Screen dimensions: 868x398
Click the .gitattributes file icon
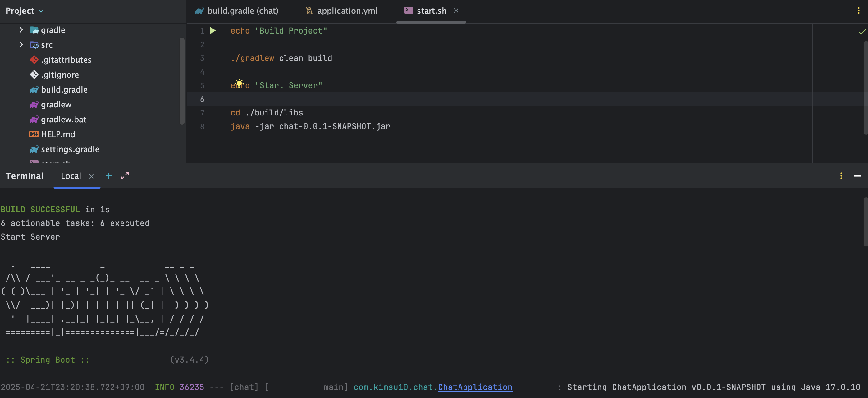[x=34, y=60]
